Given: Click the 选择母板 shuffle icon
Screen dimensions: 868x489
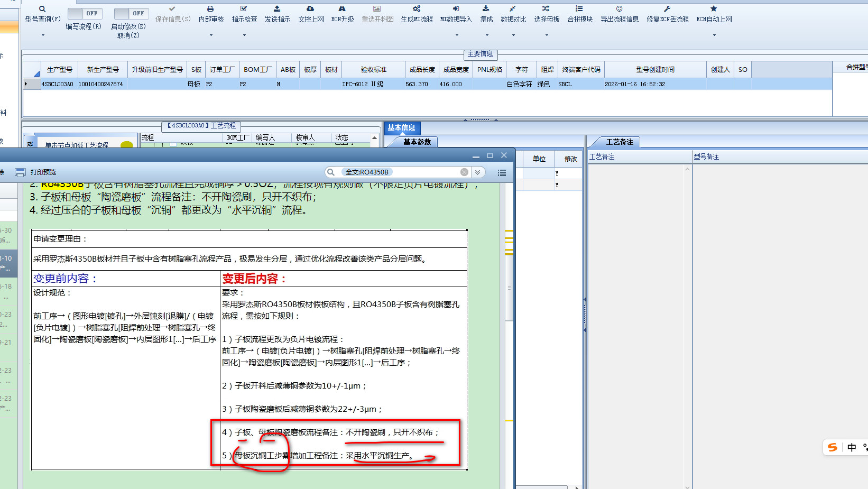Looking at the screenshot, I should (546, 9).
